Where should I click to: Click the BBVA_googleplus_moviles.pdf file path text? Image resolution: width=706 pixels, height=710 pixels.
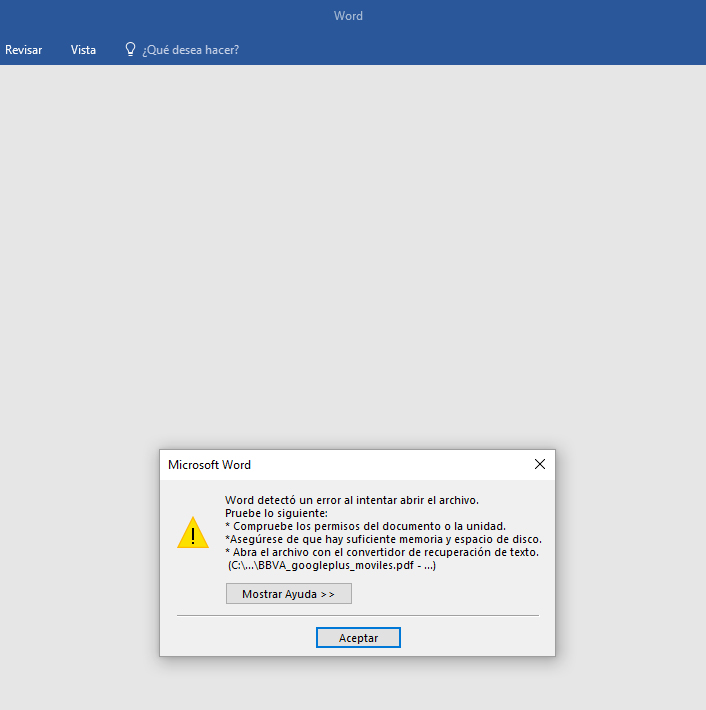click(332, 565)
